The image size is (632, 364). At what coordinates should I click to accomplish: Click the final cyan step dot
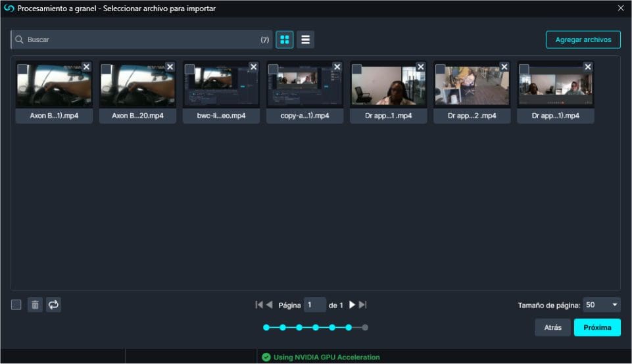[x=349, y=327]
